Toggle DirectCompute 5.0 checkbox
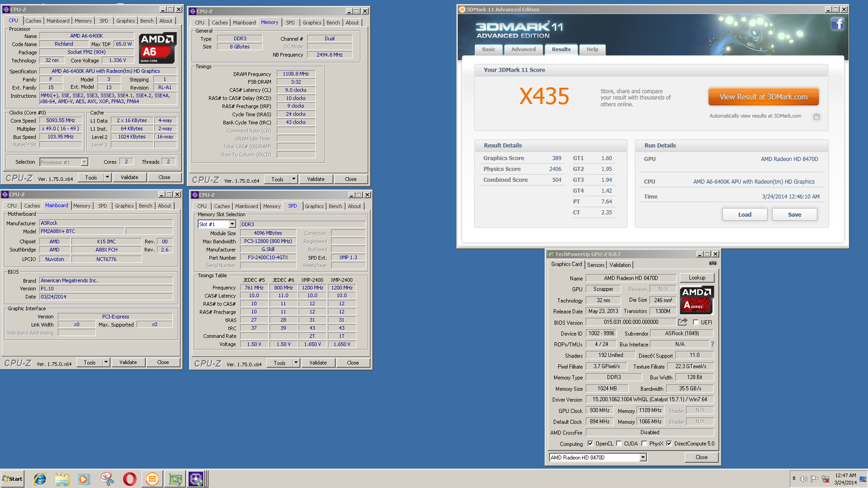Screen dimensions: 868x488 click(669, 444)
